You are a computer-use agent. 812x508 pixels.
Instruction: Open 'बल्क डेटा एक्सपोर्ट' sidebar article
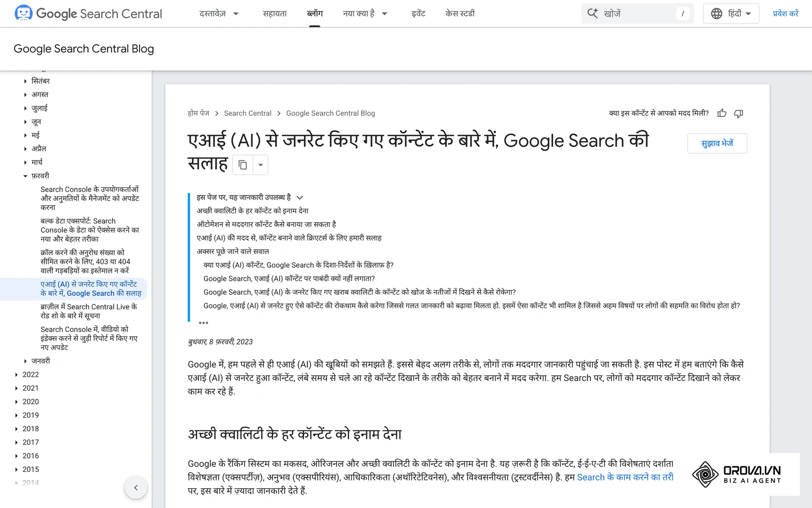point(90,230)
